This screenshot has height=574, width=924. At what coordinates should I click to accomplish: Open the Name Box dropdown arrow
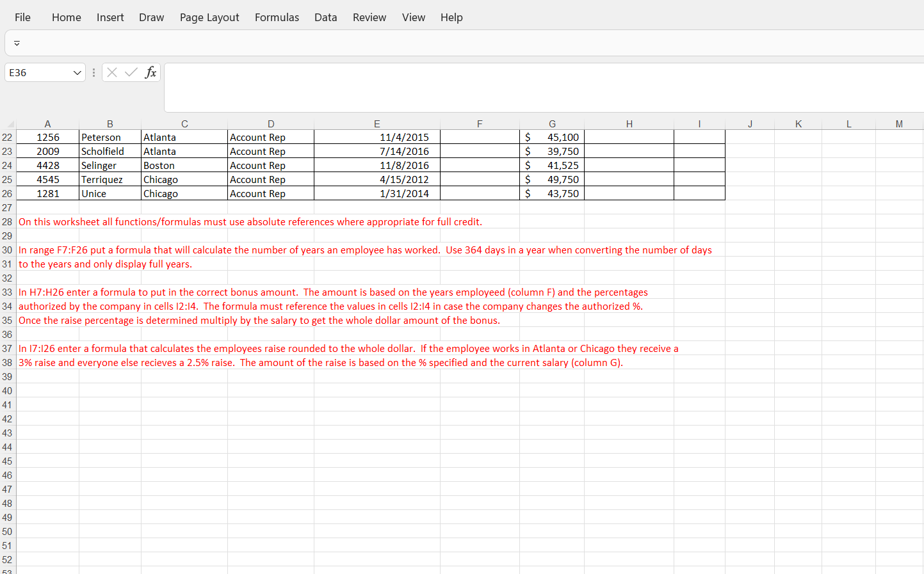76,72
